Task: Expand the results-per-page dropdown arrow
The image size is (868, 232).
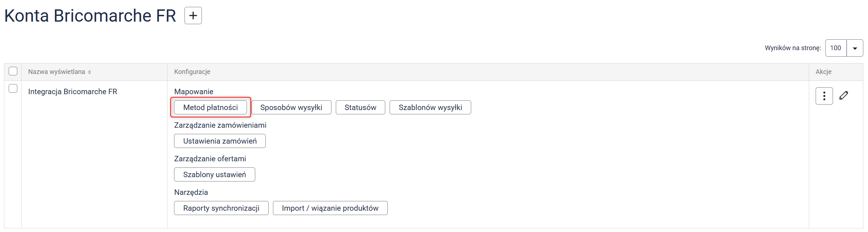Action: click(855, 48)
